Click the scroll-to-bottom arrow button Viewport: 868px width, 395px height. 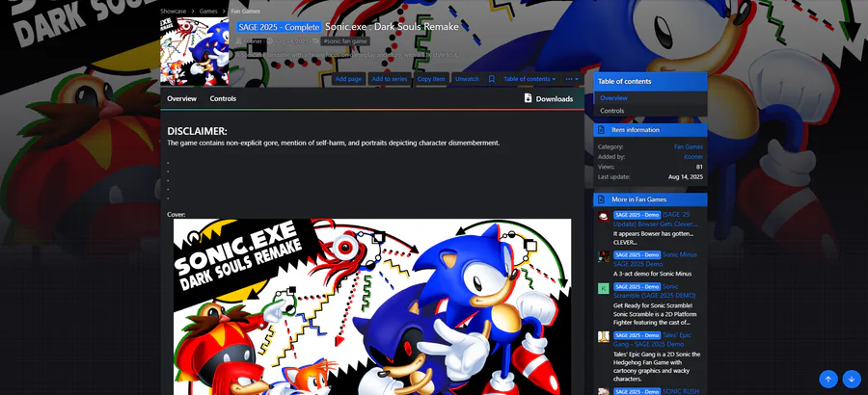pyautogui.click(x=852, y=379)
